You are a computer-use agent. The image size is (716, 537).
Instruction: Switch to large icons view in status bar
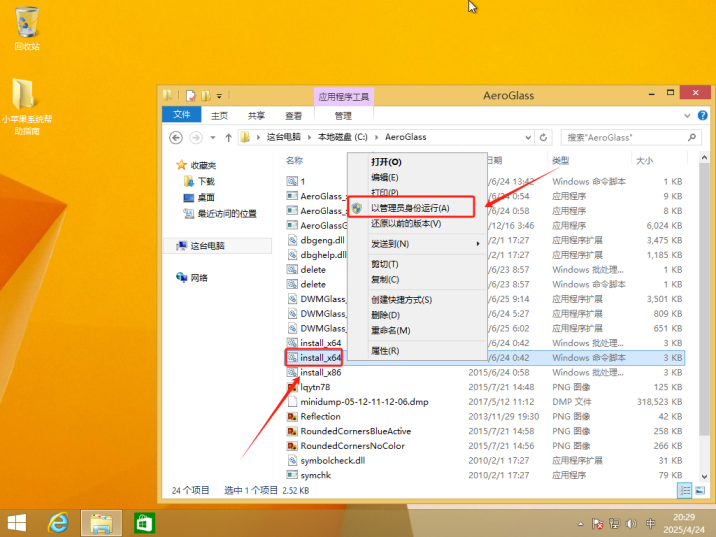[700, 490]
